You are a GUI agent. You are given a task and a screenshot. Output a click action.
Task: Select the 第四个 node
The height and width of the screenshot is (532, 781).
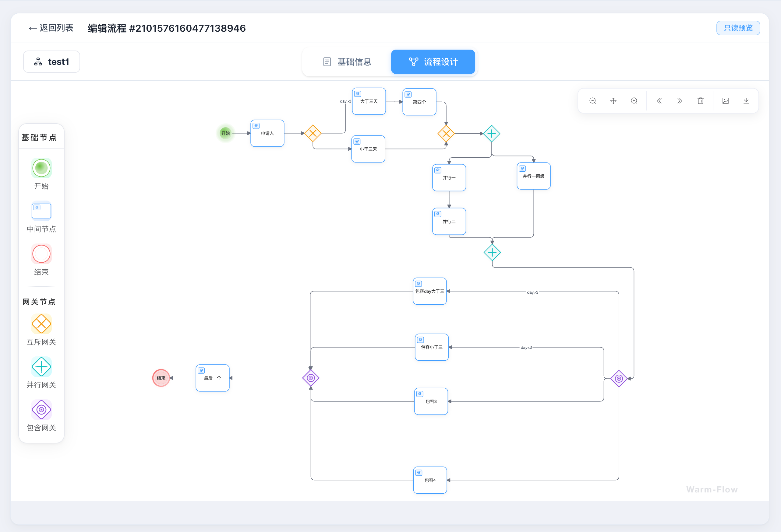point(419,102)
